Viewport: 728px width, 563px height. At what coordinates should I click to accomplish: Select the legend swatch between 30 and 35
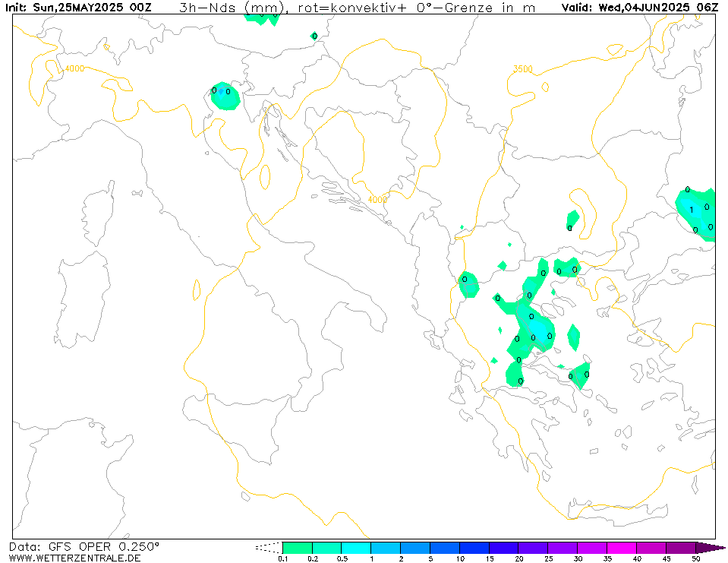[x=592, y=548]
